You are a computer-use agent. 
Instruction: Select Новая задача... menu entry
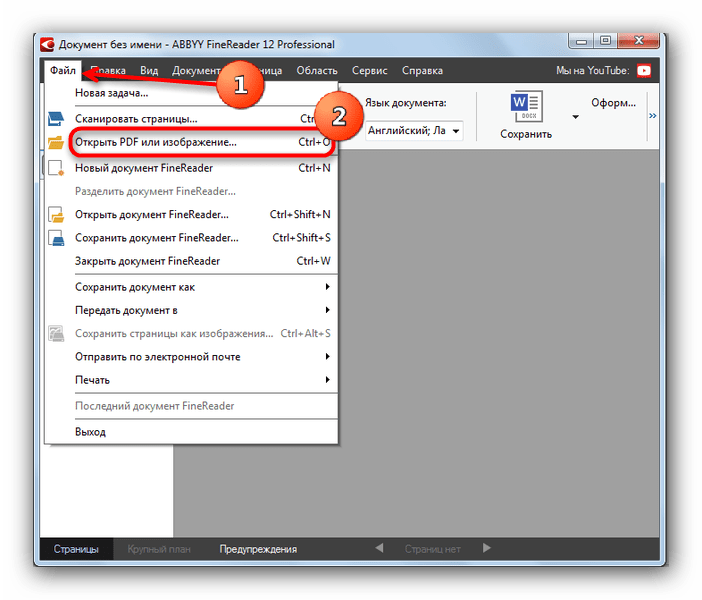[x=191, y=93]
